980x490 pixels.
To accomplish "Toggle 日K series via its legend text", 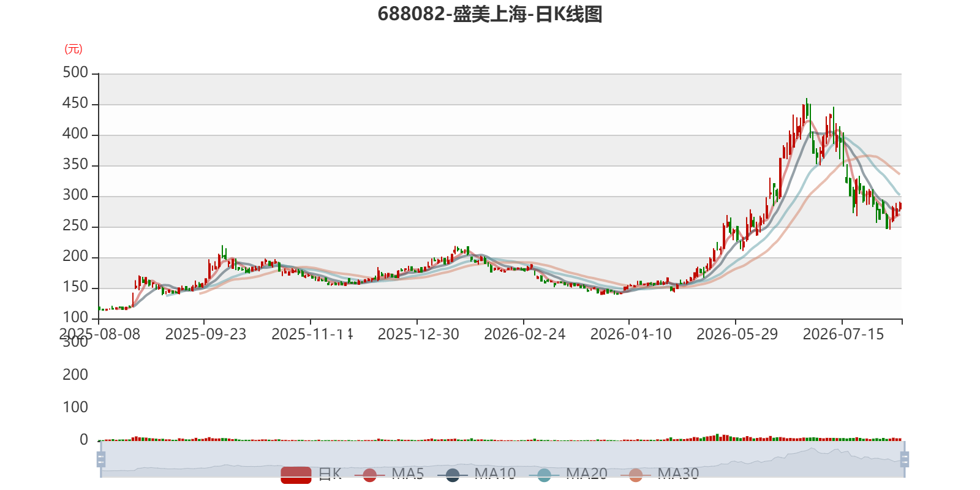I will click(x=330, y=473).
